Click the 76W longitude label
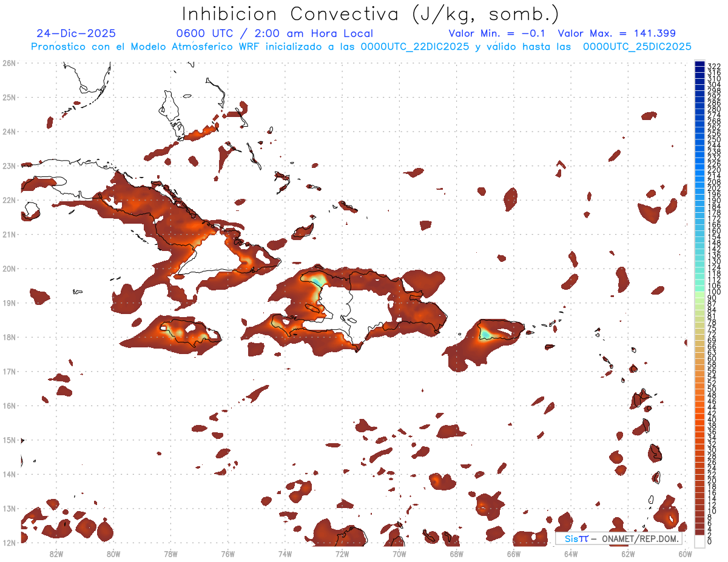The image size is (728, 562). pyautogui.click(x=228, y=553)
